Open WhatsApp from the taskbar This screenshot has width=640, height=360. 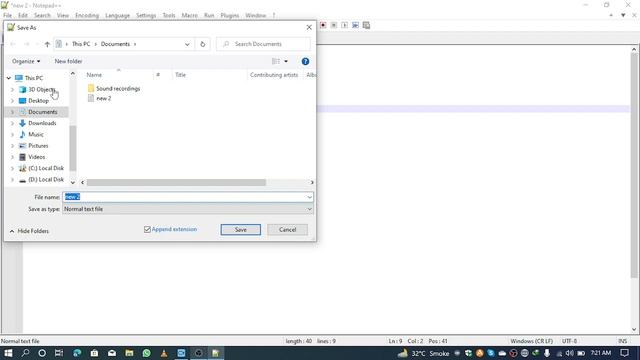pos(147,353)
